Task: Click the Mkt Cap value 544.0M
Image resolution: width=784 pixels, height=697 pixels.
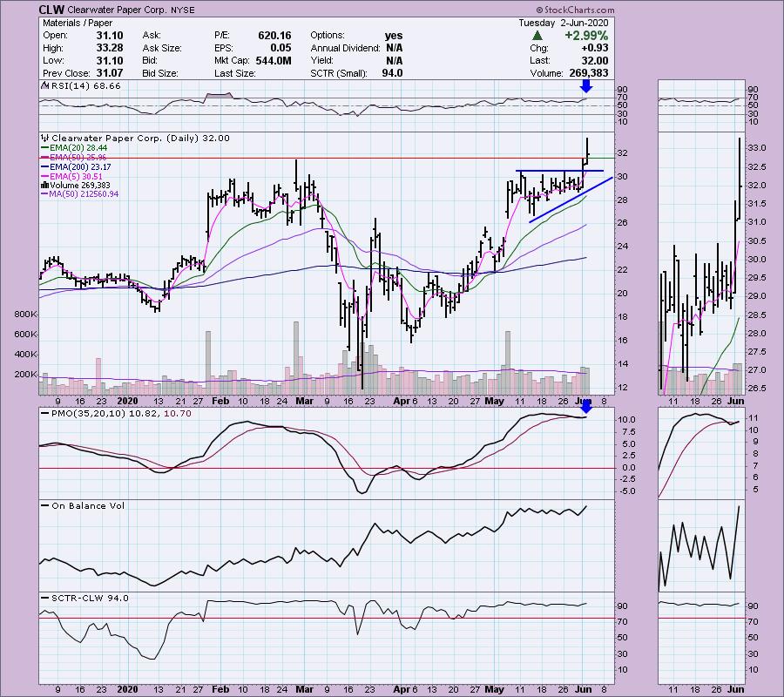Action: [274, 60]
